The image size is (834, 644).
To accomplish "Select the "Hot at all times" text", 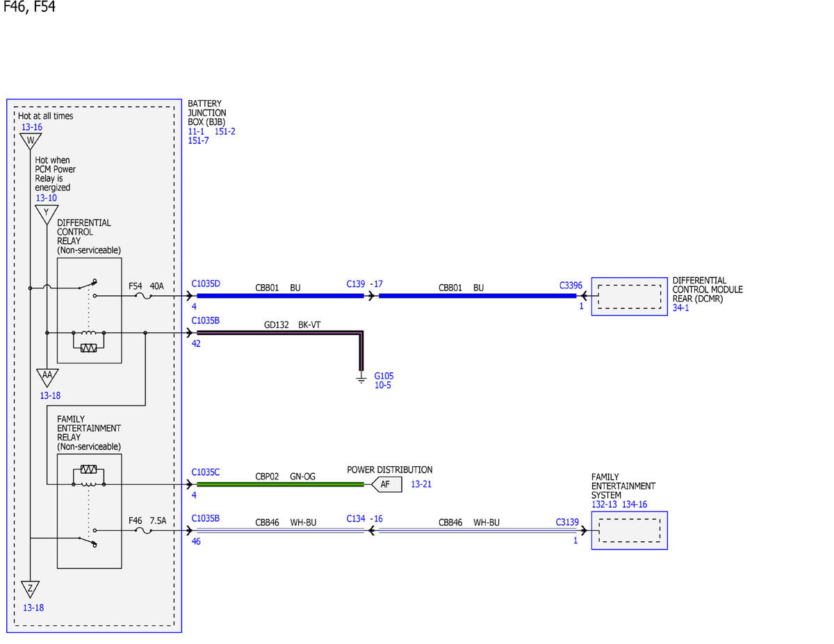I will 45,116.
